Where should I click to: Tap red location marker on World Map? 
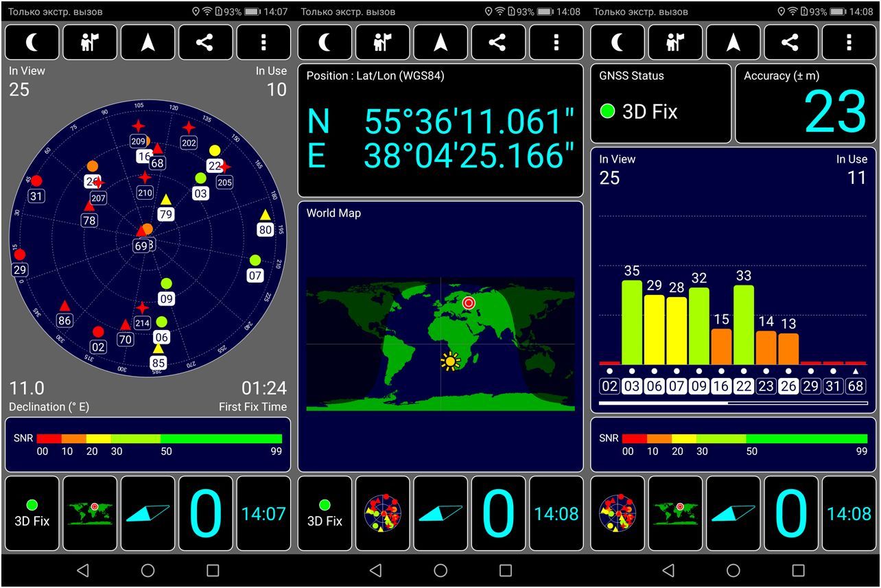pos(469,303)
